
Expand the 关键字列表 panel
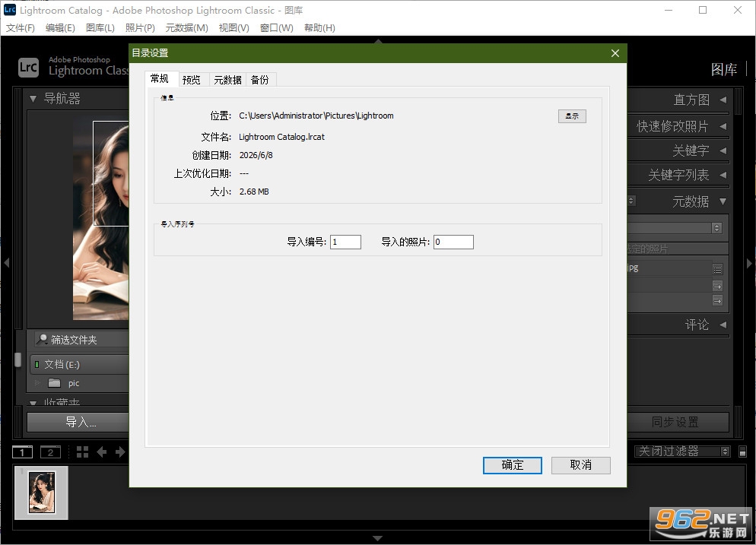pyautogui.click(x=723, y=174)
